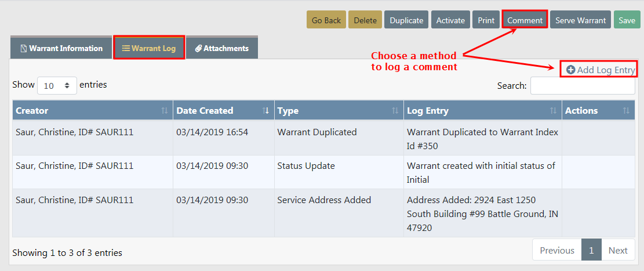Sort table by Creator column arrows

(165, 111)
